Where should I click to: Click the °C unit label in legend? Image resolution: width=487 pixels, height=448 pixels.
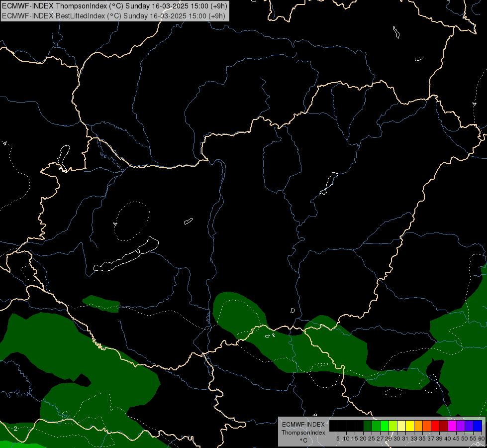click(x=304, y=441)
